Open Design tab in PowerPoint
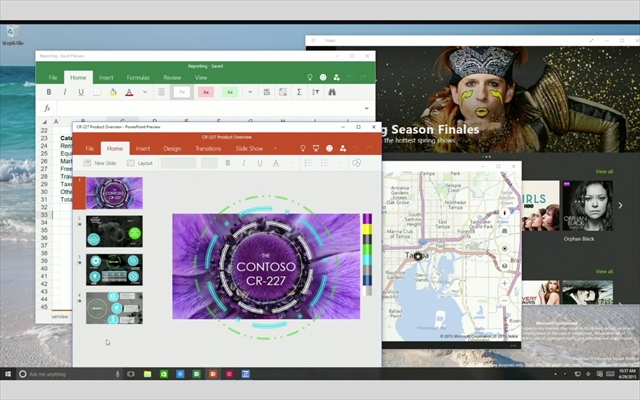This screenshot has height=400, width=640. click(172, 149)
